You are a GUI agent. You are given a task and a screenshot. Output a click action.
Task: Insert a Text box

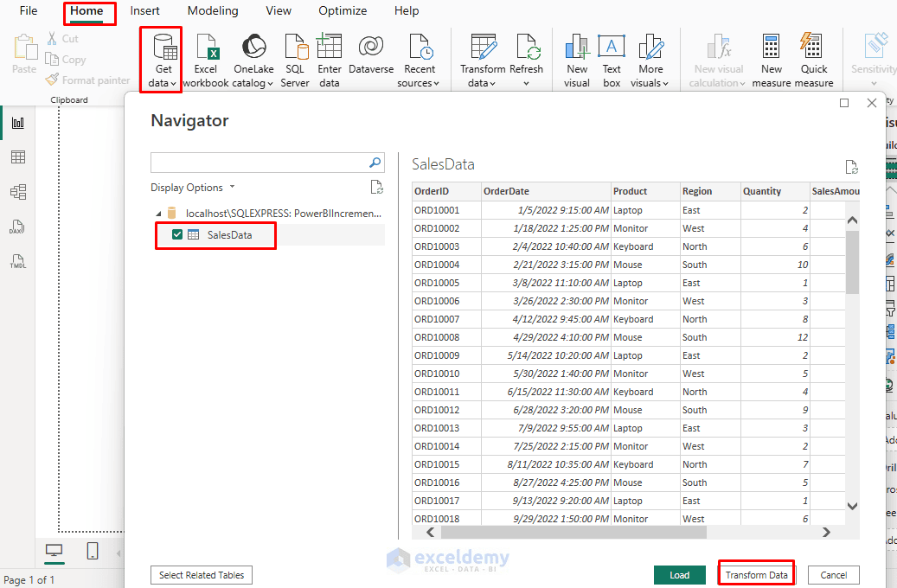coord(612,61)
